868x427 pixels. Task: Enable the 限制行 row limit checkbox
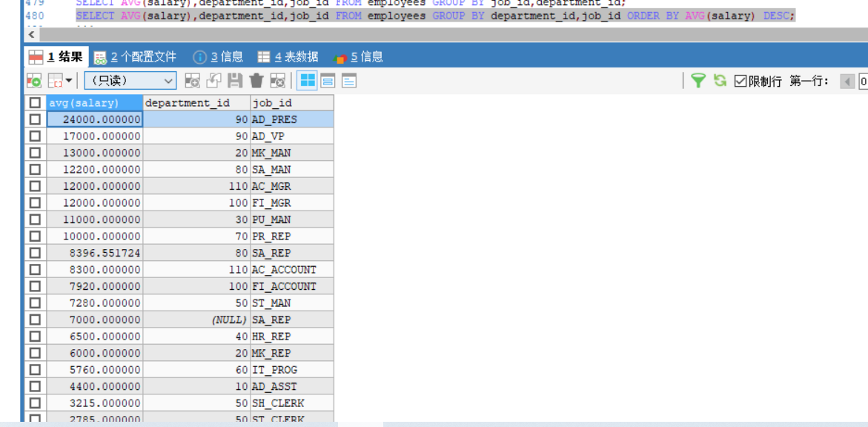[740, 81]
